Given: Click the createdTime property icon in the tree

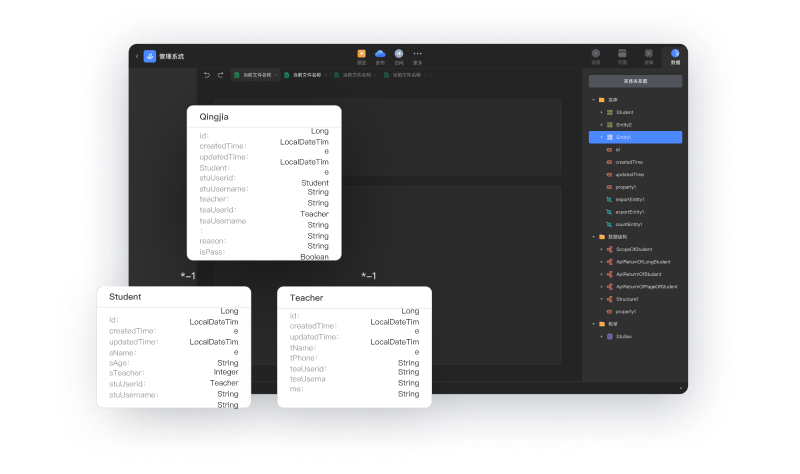Looking at the screenshot, I should pyautogui.click(x=609, y=162).
